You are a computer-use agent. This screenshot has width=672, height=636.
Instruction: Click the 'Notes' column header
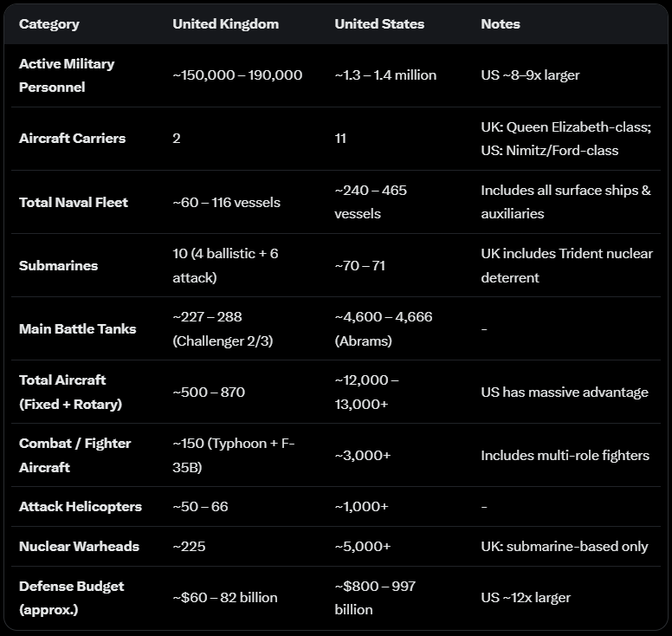pos(501,24)
